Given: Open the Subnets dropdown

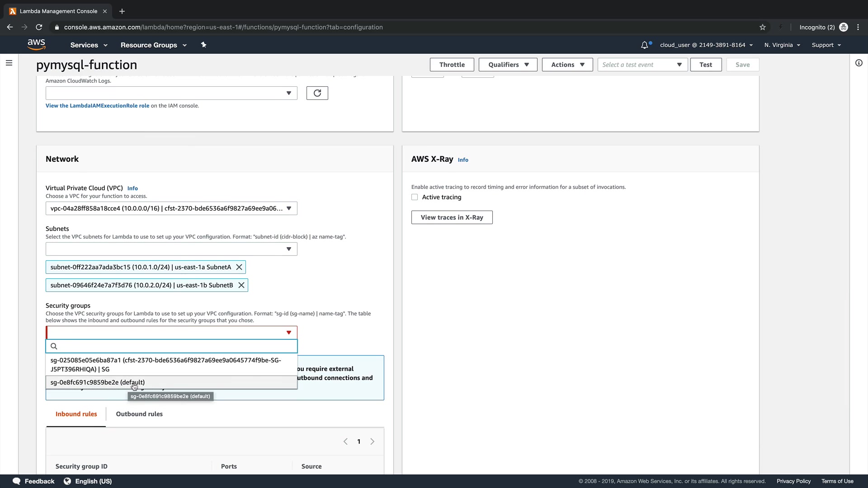Looking at the screenshot, I should [171, 249].
